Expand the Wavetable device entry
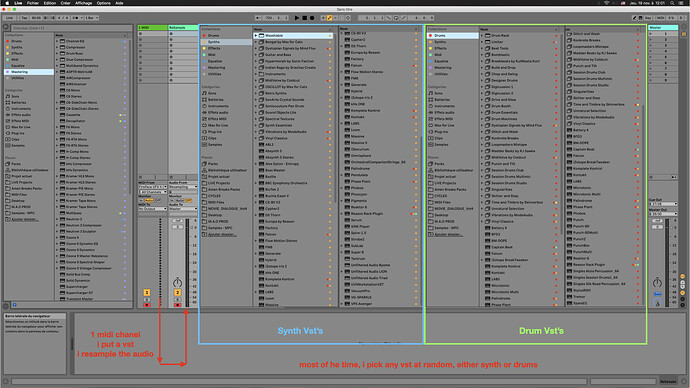The width and height of the screenshot is (690, 388). point(256,36)
